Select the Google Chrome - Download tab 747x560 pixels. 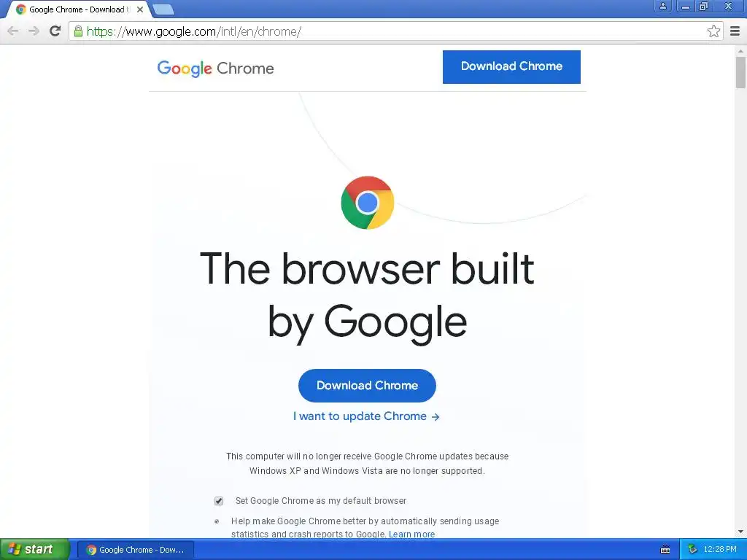76,9
